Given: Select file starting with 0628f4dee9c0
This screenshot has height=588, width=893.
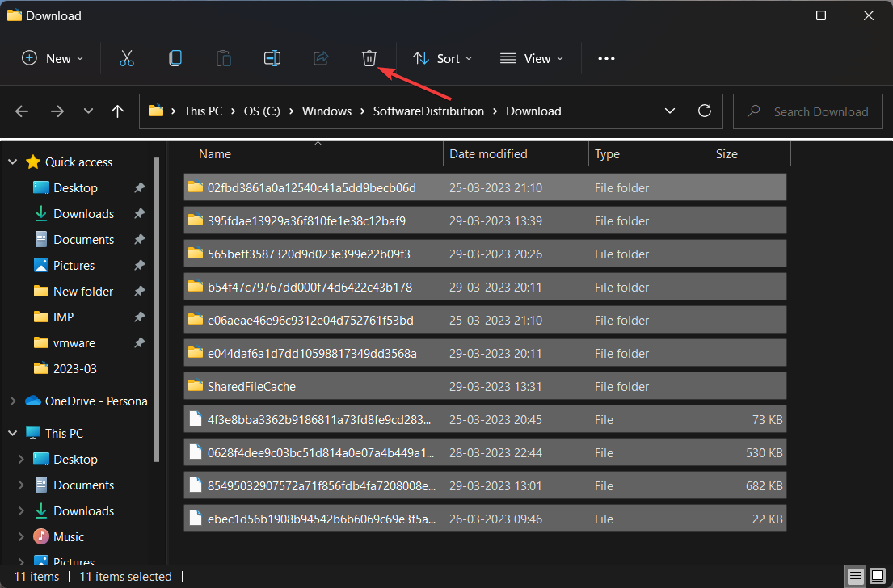Looking at the screenshot, I should click(x=485, y=452).
